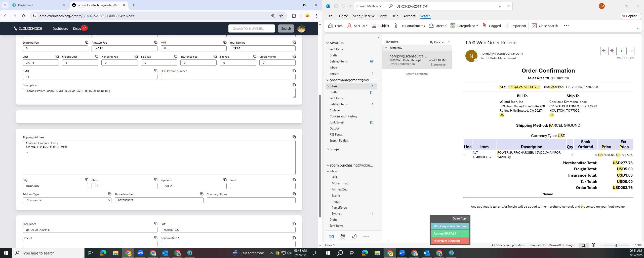
Task: Open File Explorer on right taskbar
Action: tap(377, 253)
